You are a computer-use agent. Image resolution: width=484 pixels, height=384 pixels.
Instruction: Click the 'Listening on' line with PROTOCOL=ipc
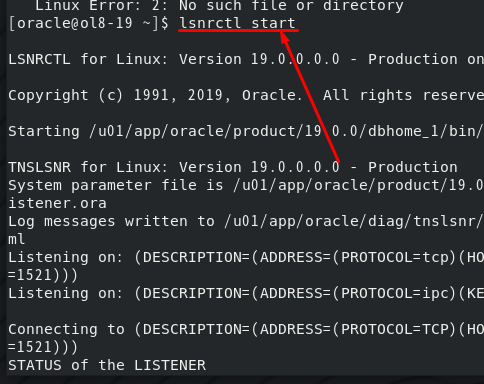click(246, 293)
